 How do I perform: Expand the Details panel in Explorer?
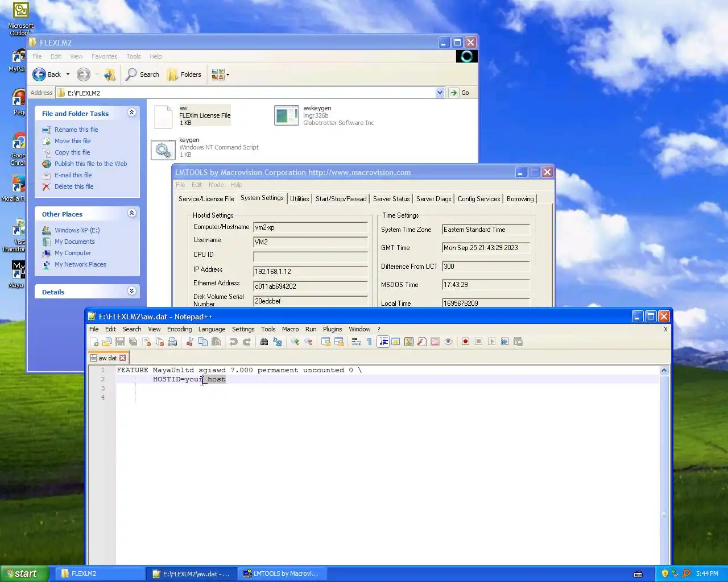131,291
